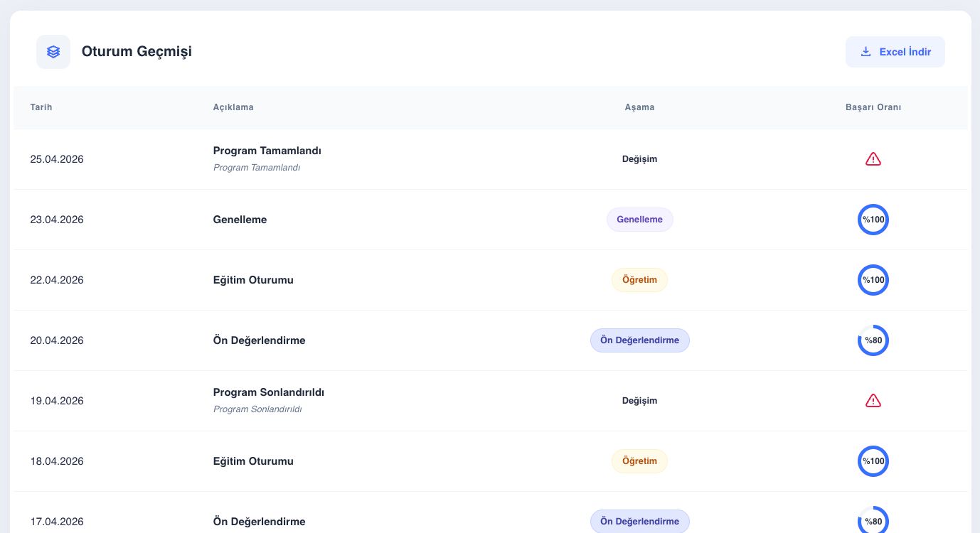
Task: Click the %100 progress ring for 22.04.2026
Action: point(873,280)
